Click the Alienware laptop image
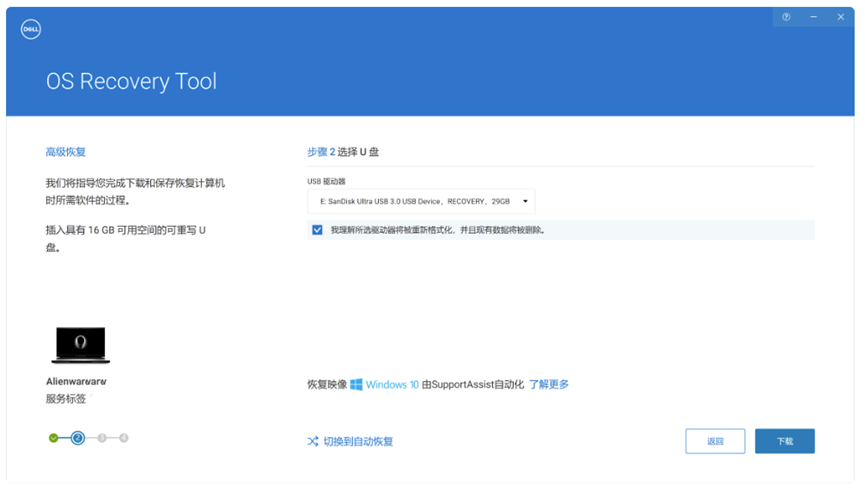The image size is (865, 491). pos(81,345)
